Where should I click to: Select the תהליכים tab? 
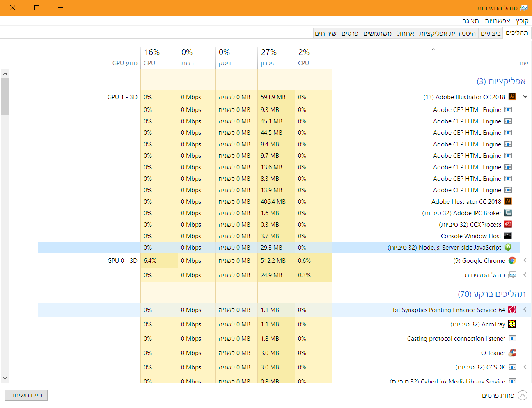point(517,33)
